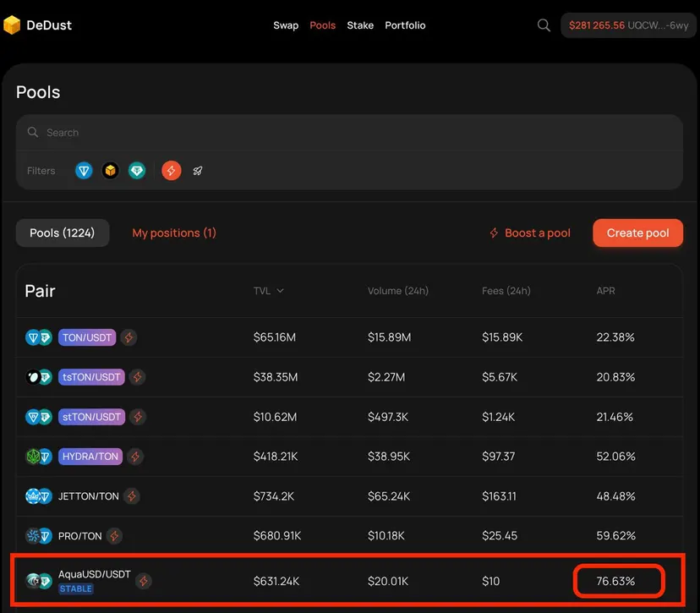Click the 59.62% APR value
The width and height of the screenshot is (700, 613).
click(615, 536)
